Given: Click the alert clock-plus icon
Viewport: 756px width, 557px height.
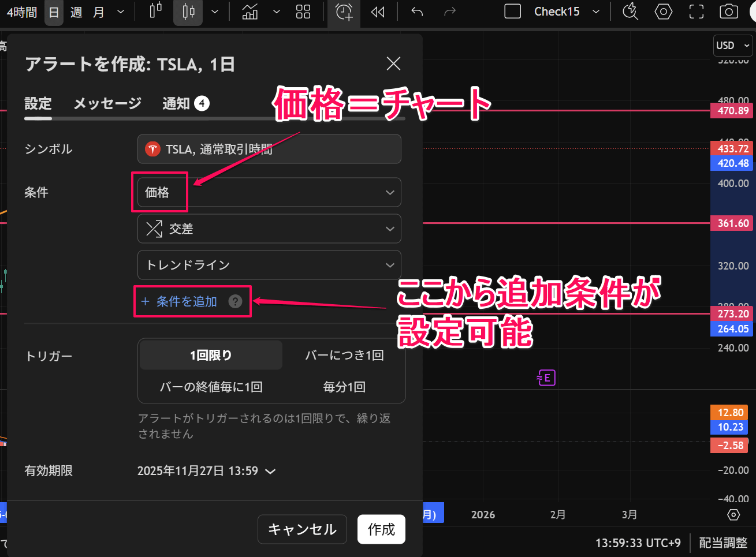Looking at the screenshot, I should point(344,12).
